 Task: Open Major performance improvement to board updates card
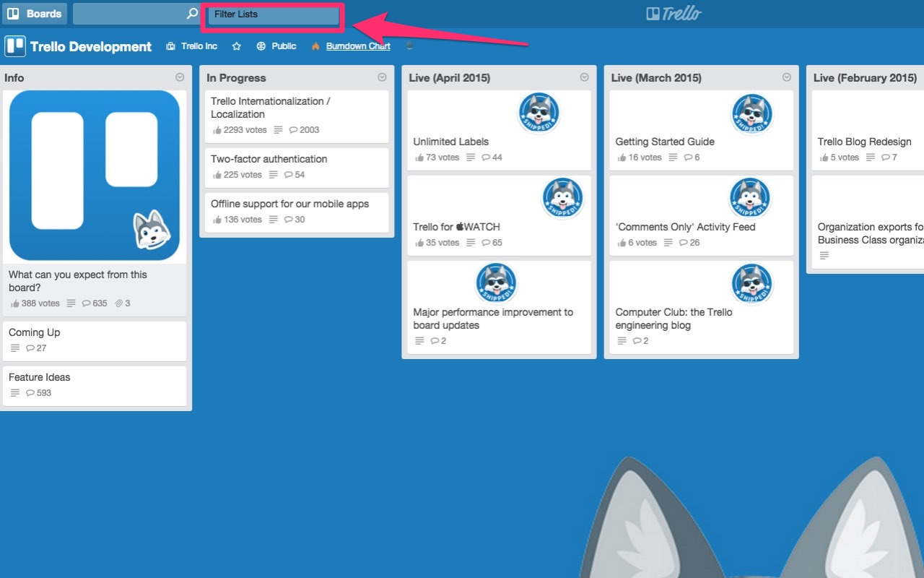click(499, 307)
